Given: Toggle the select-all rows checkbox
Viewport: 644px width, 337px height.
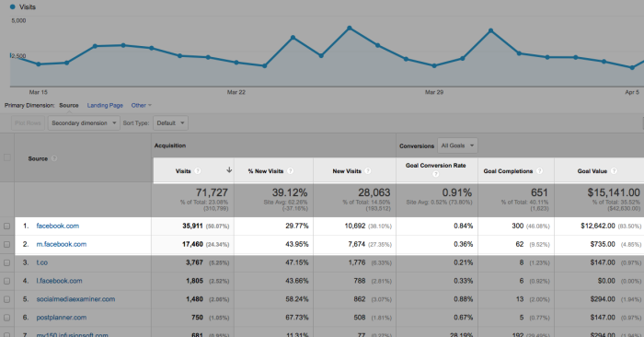Looking at the screenshot, I should pyautogui.click(x=7, y=157).
